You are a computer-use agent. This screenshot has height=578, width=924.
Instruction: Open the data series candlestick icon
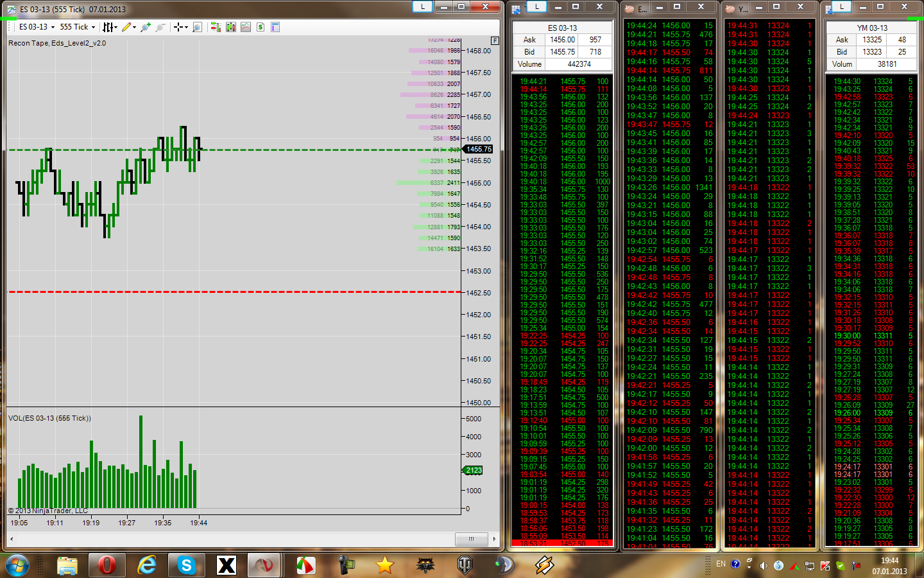[x=231, y=27]
